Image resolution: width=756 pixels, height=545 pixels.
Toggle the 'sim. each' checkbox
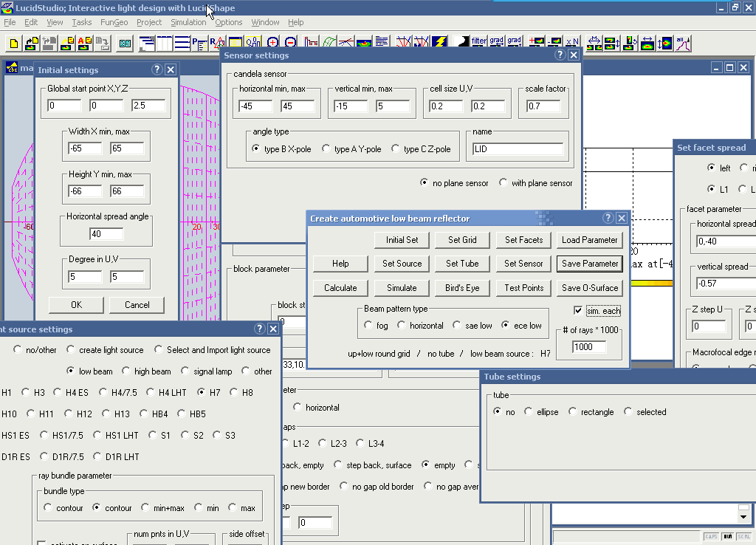point(577,310)
